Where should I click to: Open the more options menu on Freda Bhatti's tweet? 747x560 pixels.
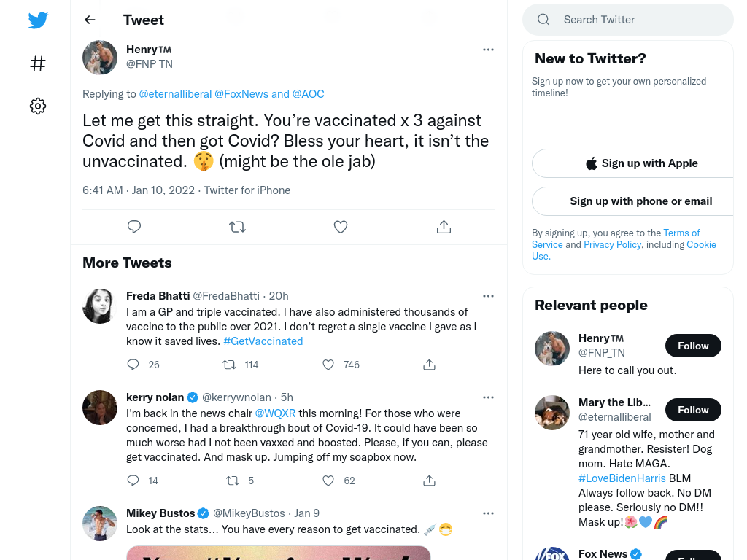tap(488, 296)
